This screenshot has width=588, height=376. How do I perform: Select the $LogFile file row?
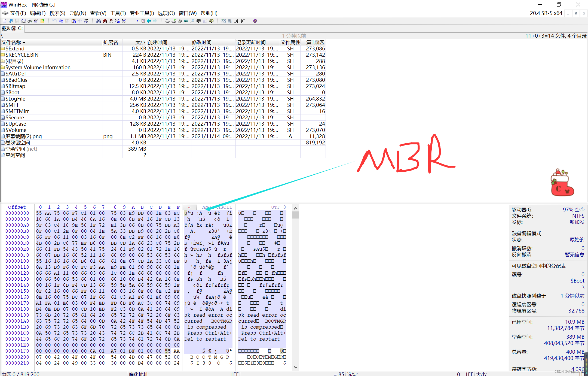click(163, 99)
